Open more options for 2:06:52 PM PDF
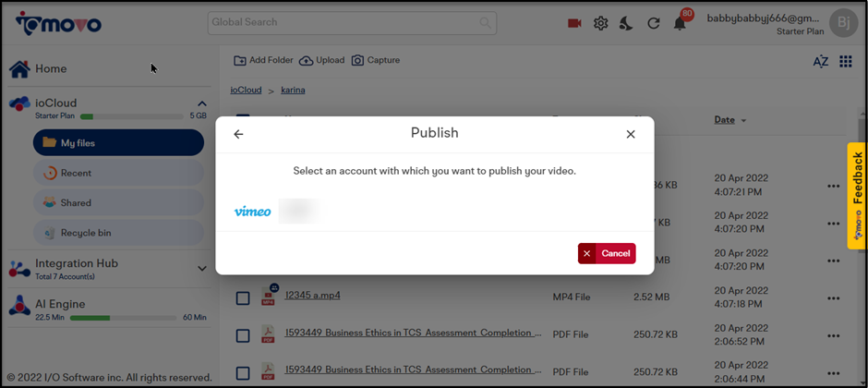This screenshot has height=388, width=868. 834,335
